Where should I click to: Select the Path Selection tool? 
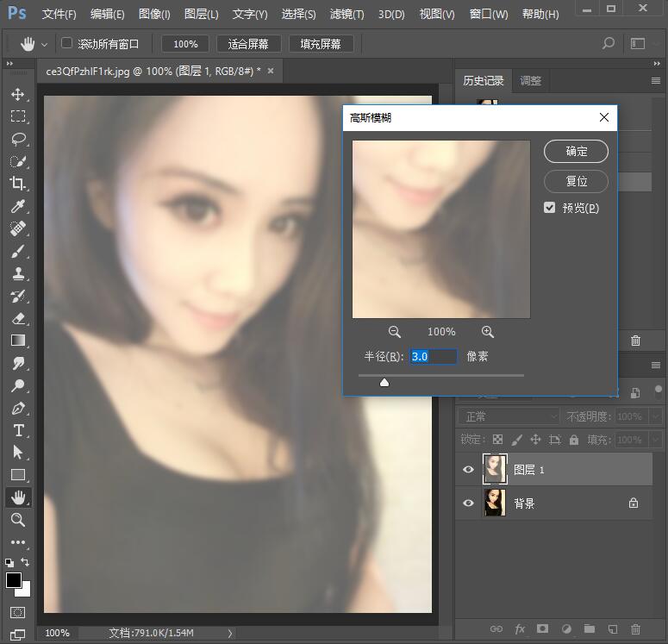click(x=18, y=453)
